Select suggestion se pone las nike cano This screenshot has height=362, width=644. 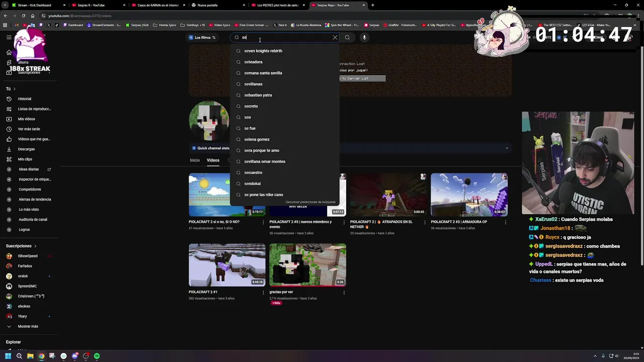285,195
